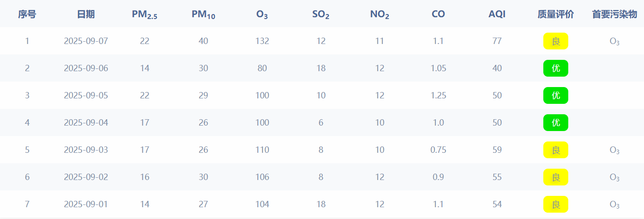
Task: Click AQI value 77 in the first row
Action: 497,41
